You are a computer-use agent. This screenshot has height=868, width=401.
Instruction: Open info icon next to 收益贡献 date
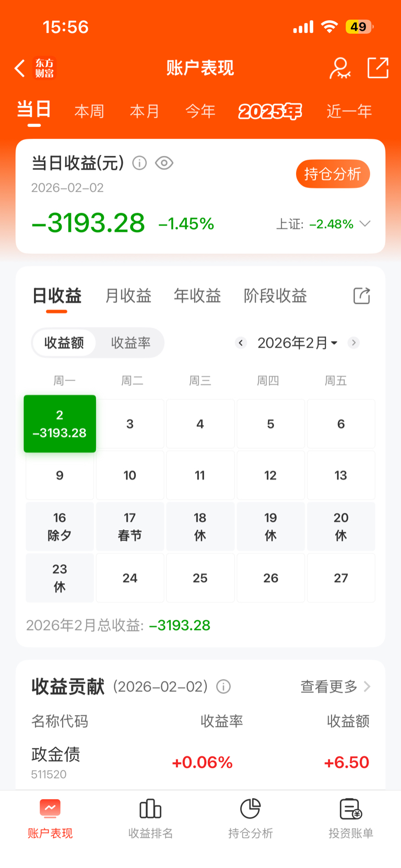[x=223, y=686]
